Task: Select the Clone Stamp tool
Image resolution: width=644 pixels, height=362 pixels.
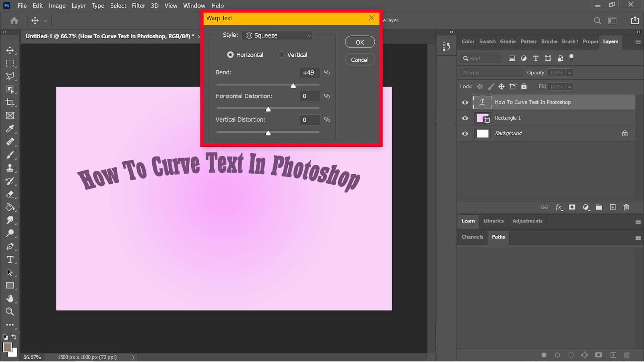Action: (10, 168)
